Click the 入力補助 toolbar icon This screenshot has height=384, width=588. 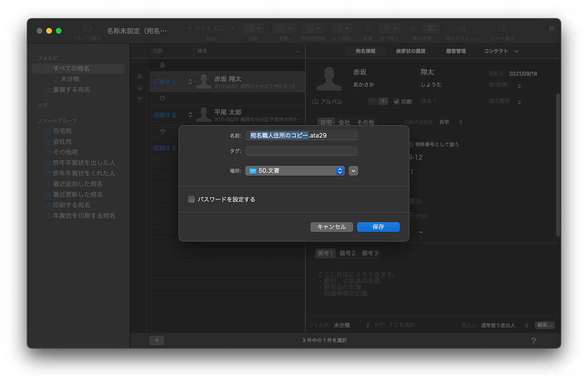pos(342,28)
